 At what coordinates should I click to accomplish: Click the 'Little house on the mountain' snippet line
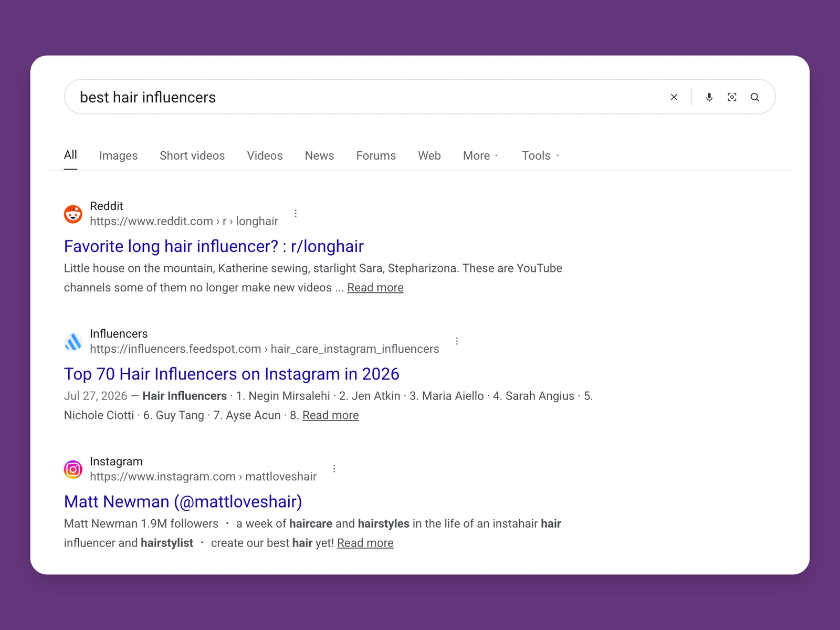point(313,268)
